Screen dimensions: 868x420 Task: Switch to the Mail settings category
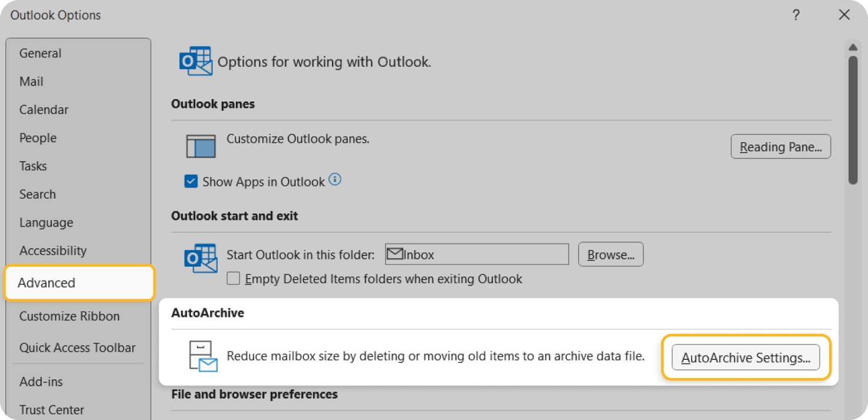point(31,81)
